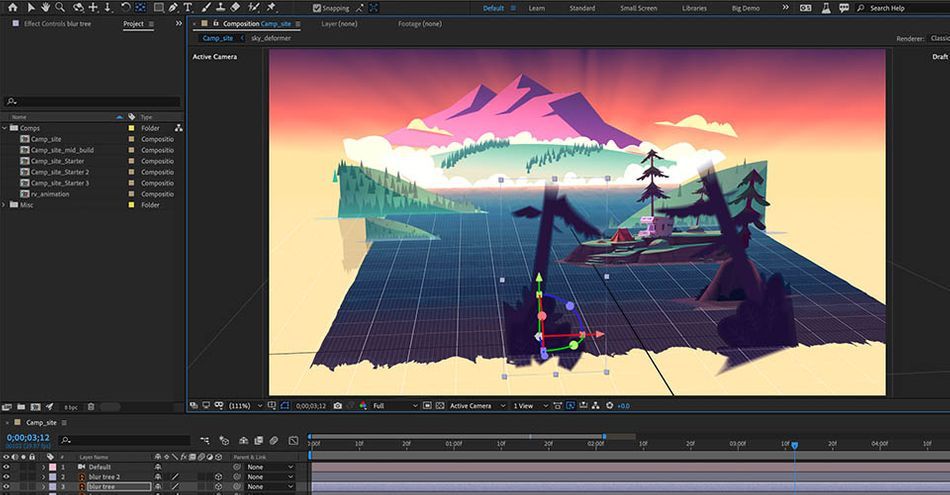This screenshot has width=950, height=495.
Task: Click the Layer (none) panel tab
Action: (x=339, y=24)
